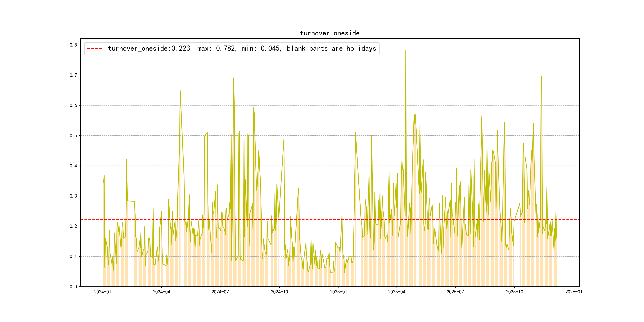
Task: Click the 0.7 y-axis tick label
Action: click(x=73, y=75)
